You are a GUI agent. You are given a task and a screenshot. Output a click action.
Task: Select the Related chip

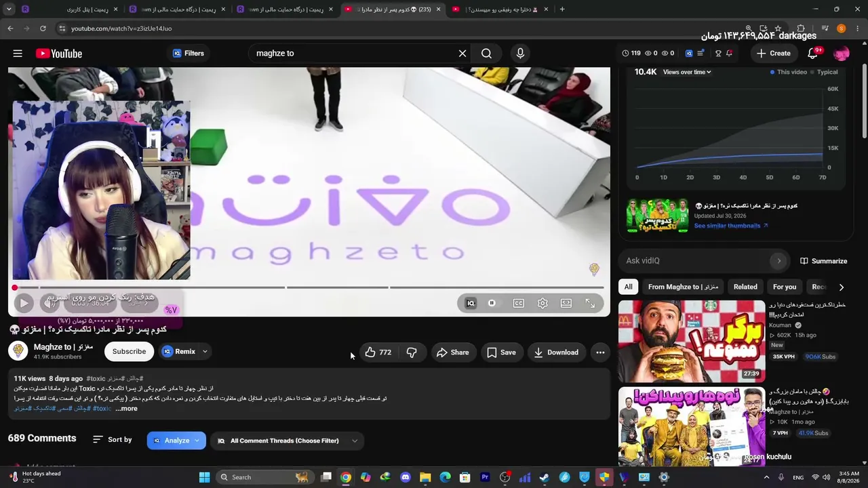(745, 287)
